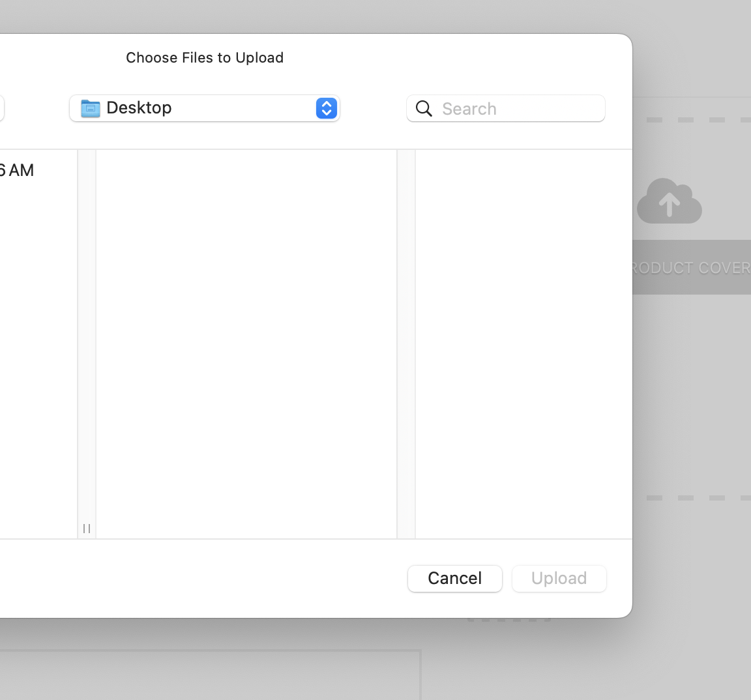The image size is (751, 700).
Task: Open the Desktop location pop-up menu
Action: tap(204, 108)
